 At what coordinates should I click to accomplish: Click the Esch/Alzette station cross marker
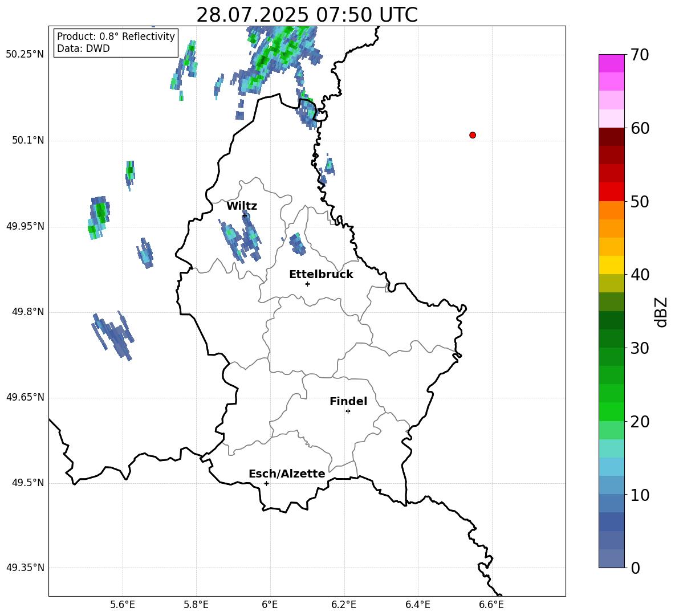(266, 483)
